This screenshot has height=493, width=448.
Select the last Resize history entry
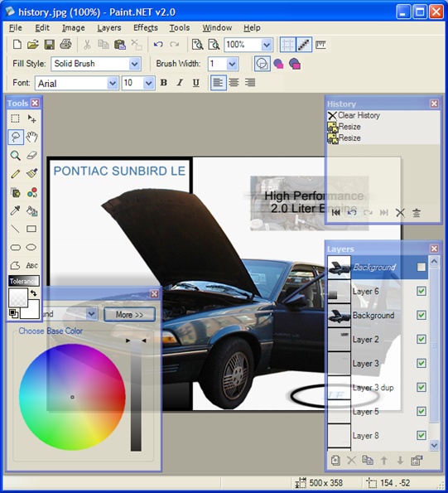pyautogui.click(x=383, y=138)
